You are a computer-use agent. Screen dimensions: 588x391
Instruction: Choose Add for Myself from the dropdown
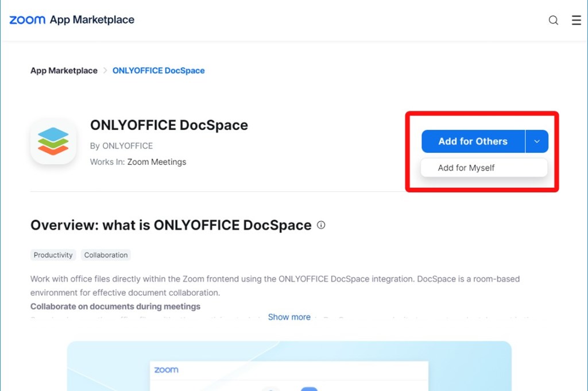pos(483,168)
